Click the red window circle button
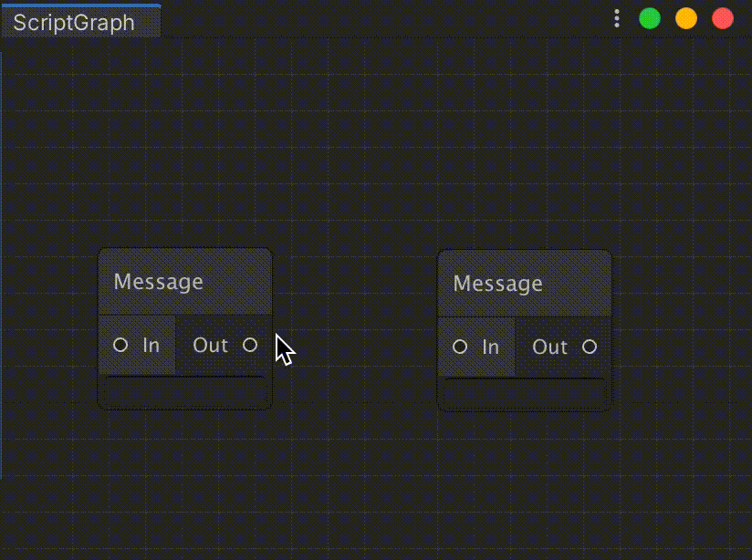752x560 pixels. click(723, 19)
